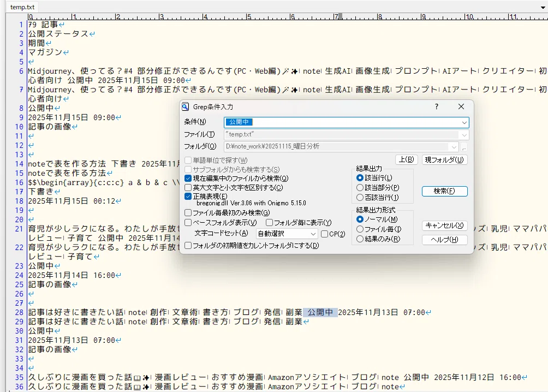Select 該当部分 radio button

pos(360,188)
